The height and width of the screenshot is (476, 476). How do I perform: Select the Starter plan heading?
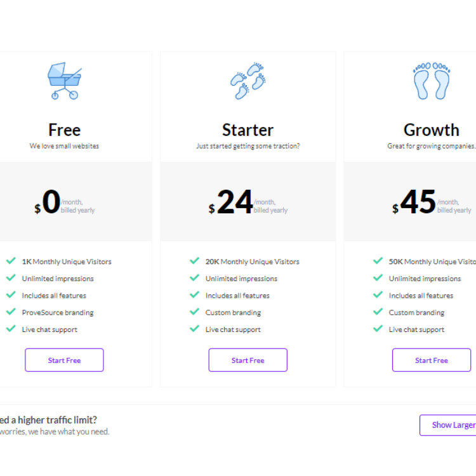click(x=248, y=130)
